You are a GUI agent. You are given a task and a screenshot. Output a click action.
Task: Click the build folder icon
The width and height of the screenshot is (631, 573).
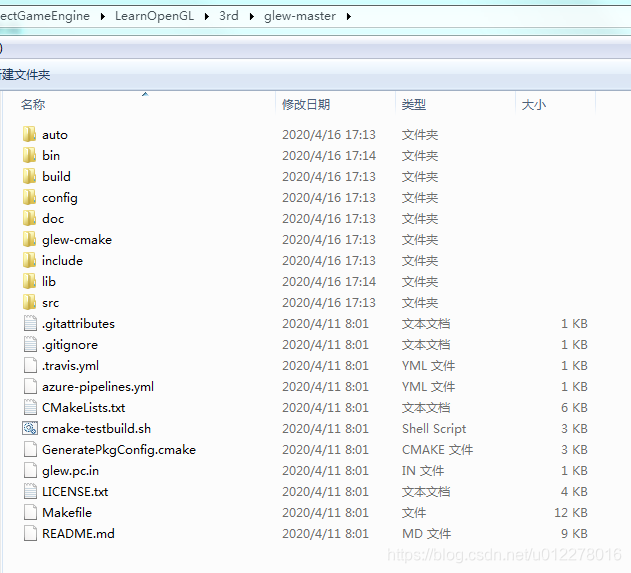[x=29, y=176]
